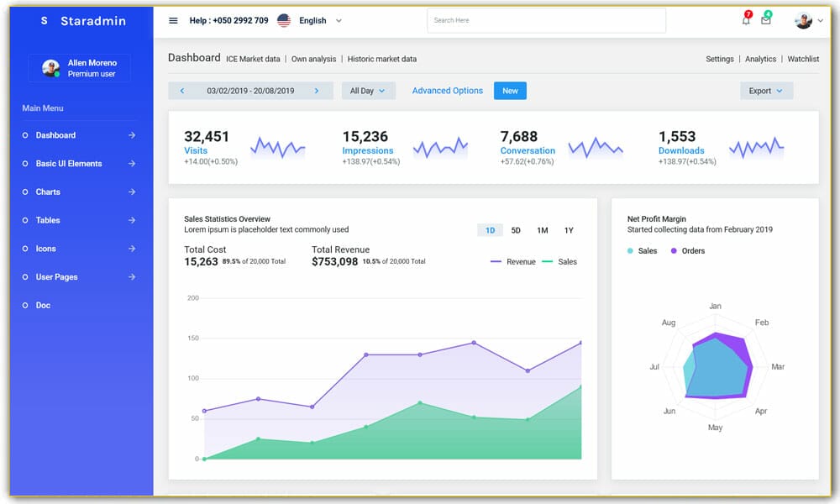Go to previous date range arrow

[x=182, y=91]
